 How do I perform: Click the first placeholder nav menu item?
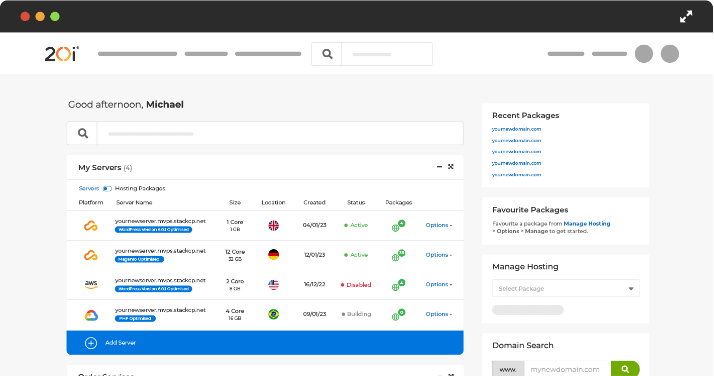coord(138,54)
